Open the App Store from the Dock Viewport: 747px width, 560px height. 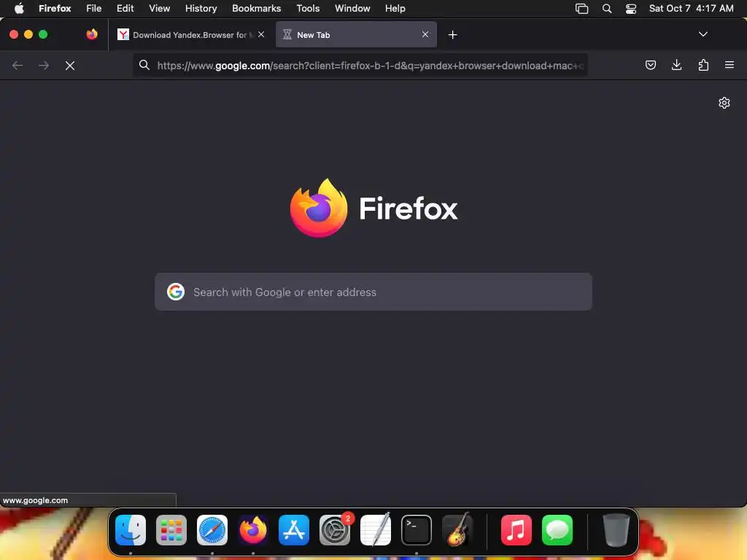coord(294,529)
